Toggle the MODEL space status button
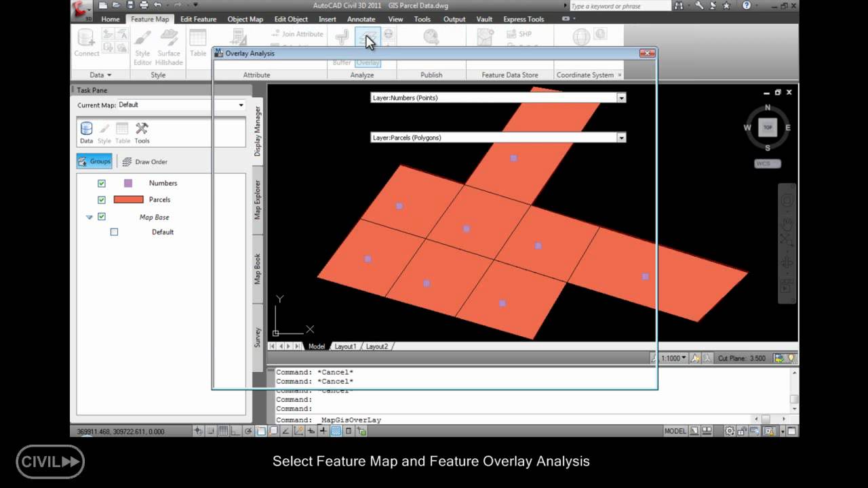Screen dimensions: 868x488 pyautogui.click(x=675, y=431)
